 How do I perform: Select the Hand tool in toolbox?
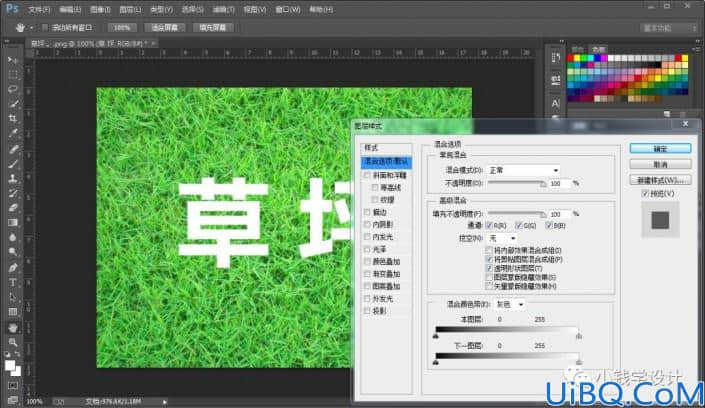tap(13, 327)
